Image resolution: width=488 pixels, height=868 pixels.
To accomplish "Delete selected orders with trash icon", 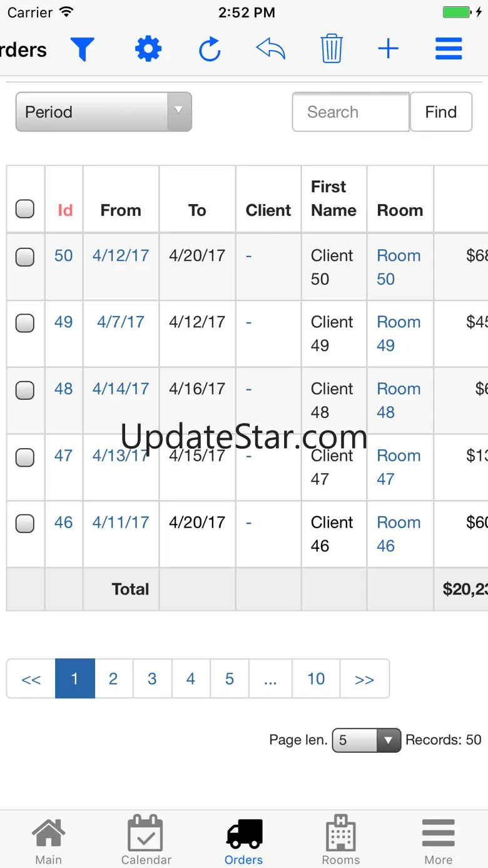I will tap(332, 49).
